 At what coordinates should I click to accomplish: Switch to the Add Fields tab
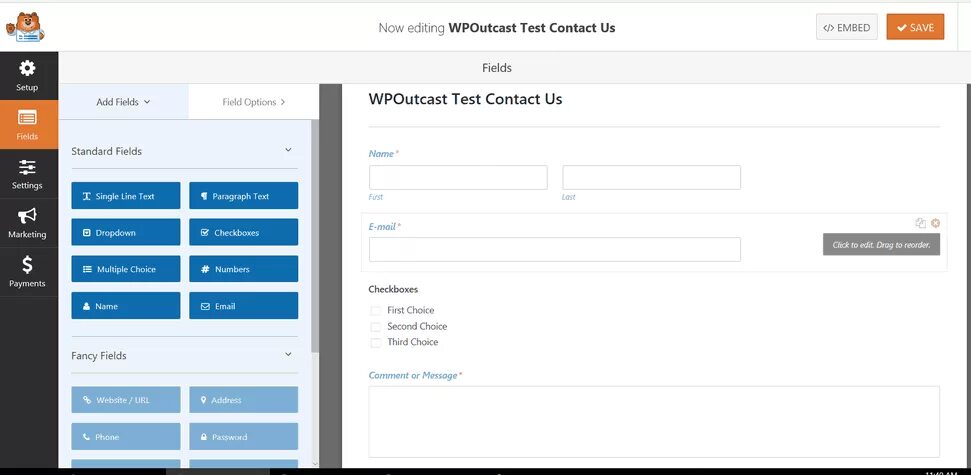click(x=123, y=102)
